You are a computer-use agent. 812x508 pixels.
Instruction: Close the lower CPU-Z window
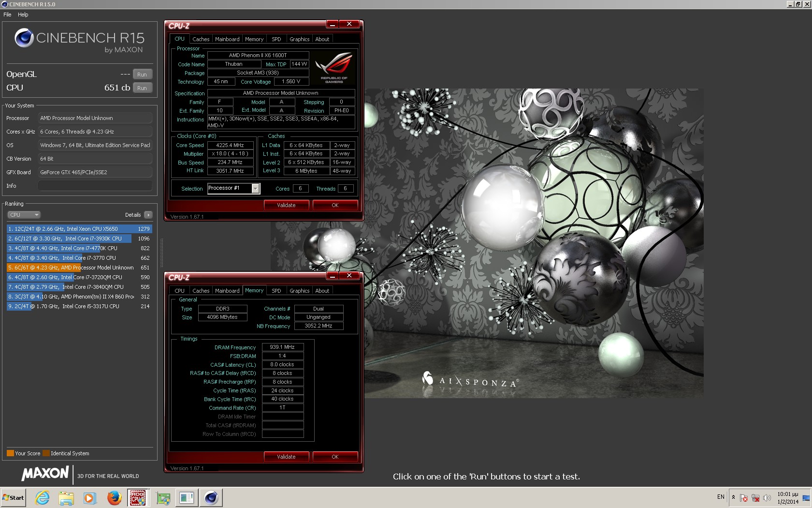tap(349, 276)
